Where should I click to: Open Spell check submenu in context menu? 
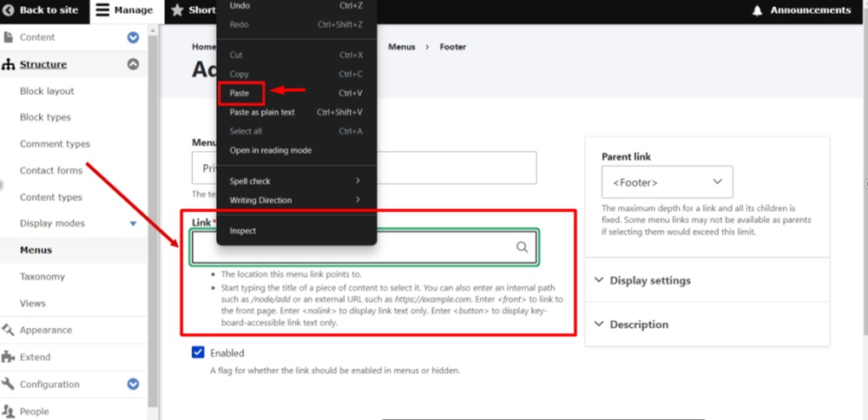296,181
